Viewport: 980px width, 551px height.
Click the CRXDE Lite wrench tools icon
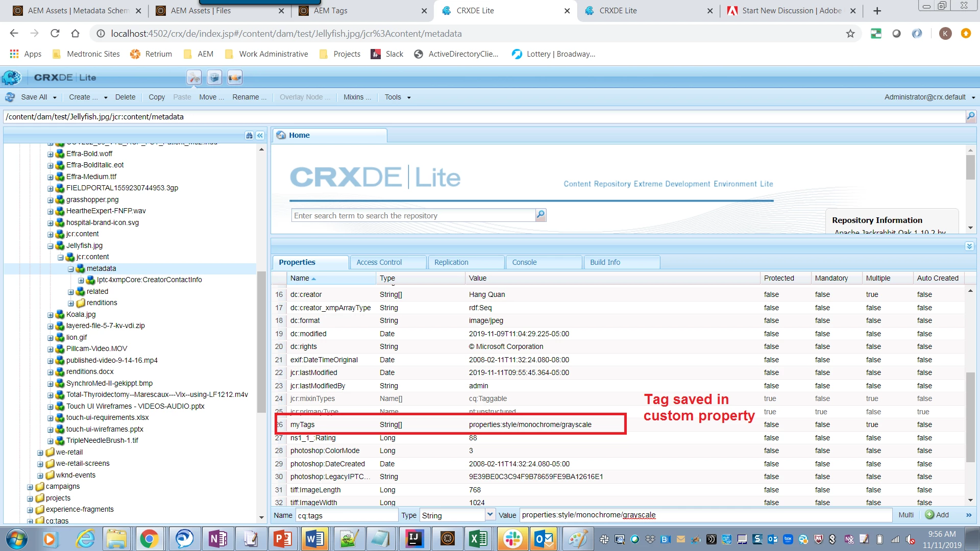pyautogui.click(x=194, y=78)
